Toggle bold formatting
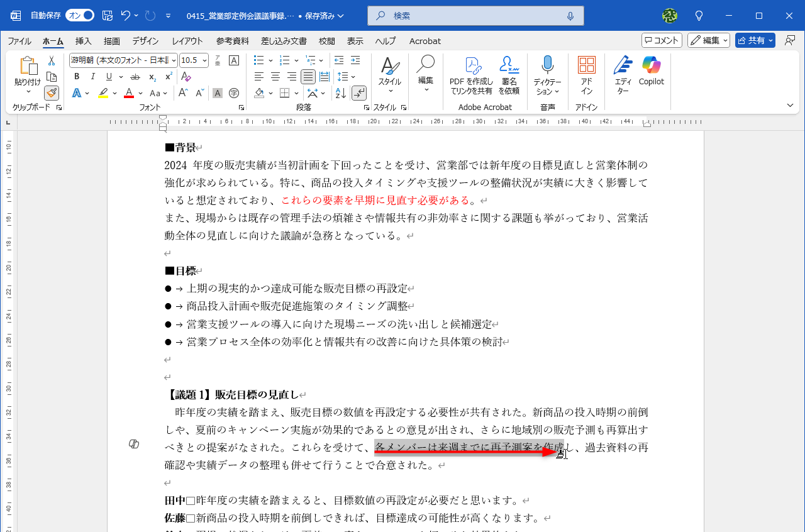The width and height of the screenshot is (805, 532). coord(76,76)
